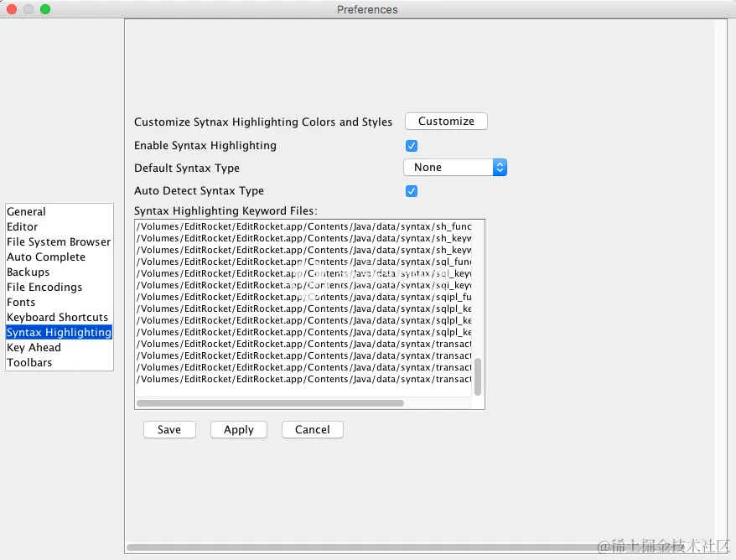Screen dimensions: 736x560
Task: Select the sqlpl_fu keyword file row
Action: click(x=303, y=297)
